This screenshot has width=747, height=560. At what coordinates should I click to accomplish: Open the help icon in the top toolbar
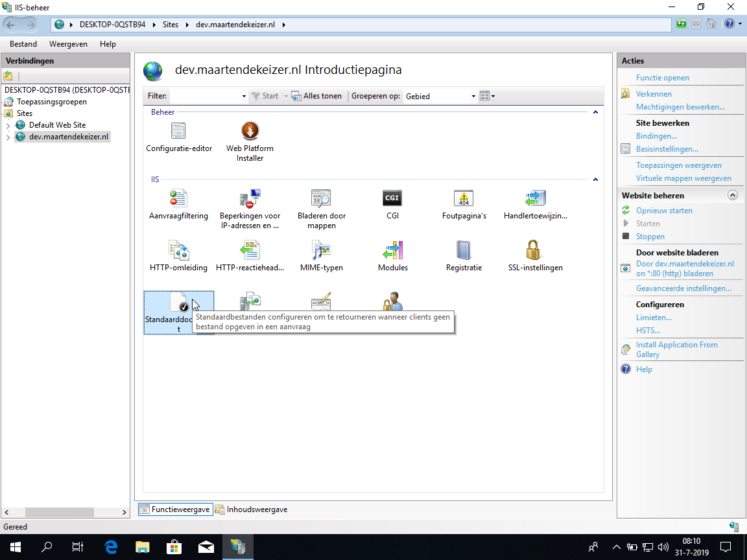(729, 24)
